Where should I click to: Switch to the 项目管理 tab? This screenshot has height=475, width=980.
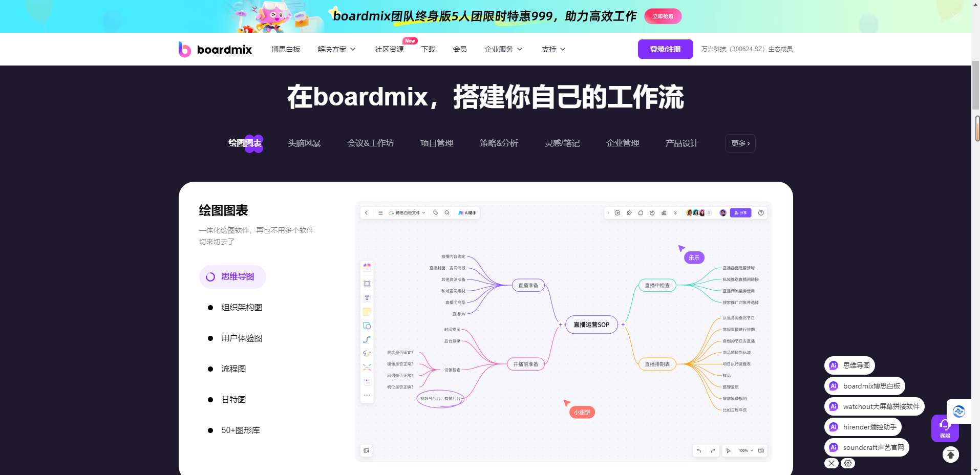436,143
